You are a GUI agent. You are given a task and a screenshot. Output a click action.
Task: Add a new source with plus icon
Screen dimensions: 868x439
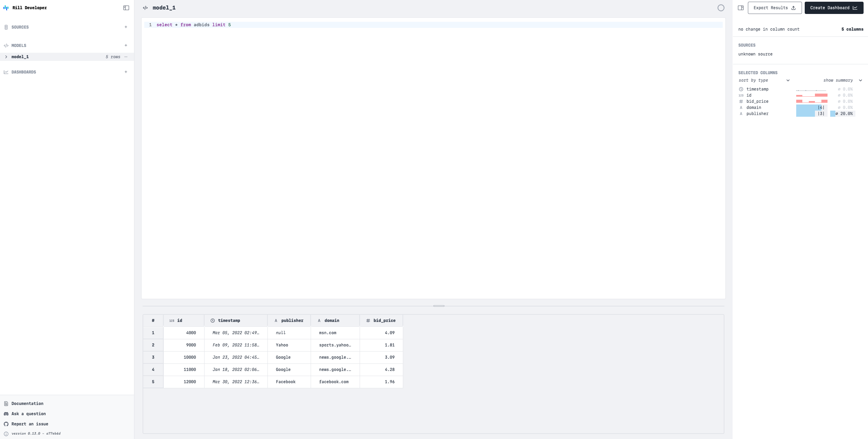(x=126, y=27)
